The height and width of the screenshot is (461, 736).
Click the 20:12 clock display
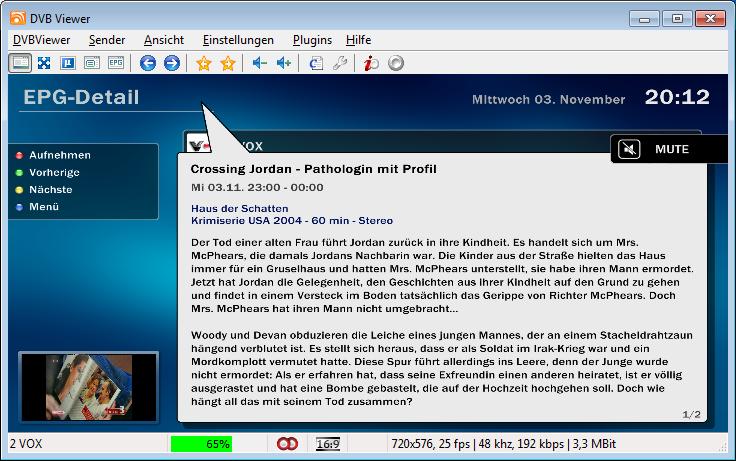click(677, 98)
